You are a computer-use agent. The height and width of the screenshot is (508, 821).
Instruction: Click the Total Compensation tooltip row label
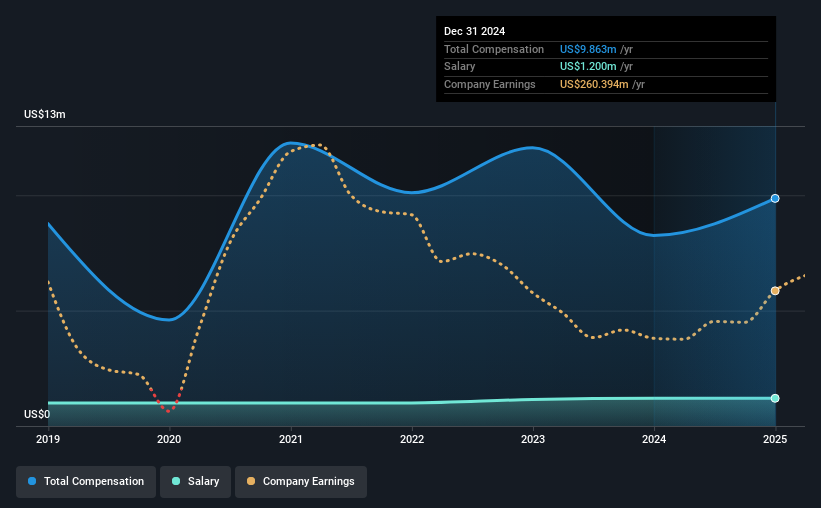tap(494, 49)
